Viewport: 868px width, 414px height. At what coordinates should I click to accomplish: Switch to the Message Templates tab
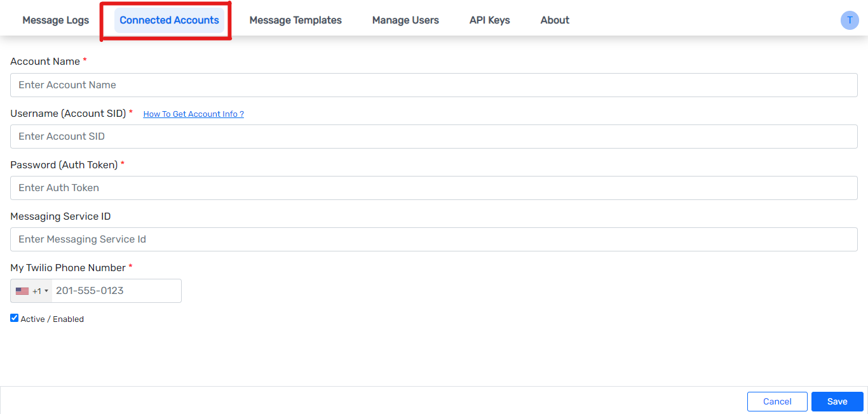tap(295, 20)
